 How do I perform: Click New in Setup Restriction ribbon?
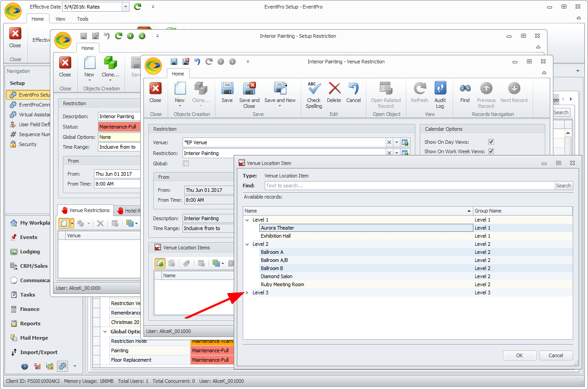[89, 67]
